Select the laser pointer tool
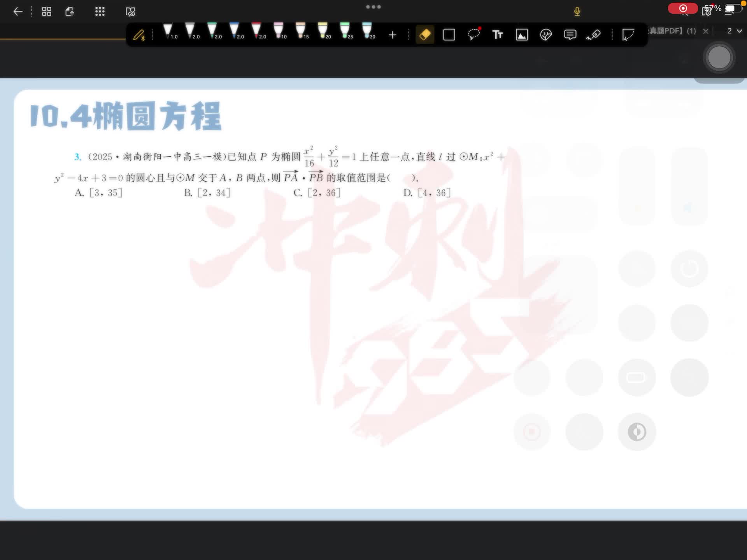The height and width of the screenshot is (560, 747). click(x=594, y=35)
